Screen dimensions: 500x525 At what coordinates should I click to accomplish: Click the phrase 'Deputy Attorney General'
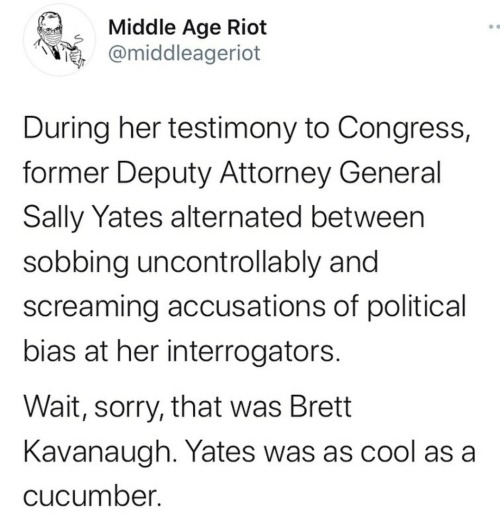[279, 173]
